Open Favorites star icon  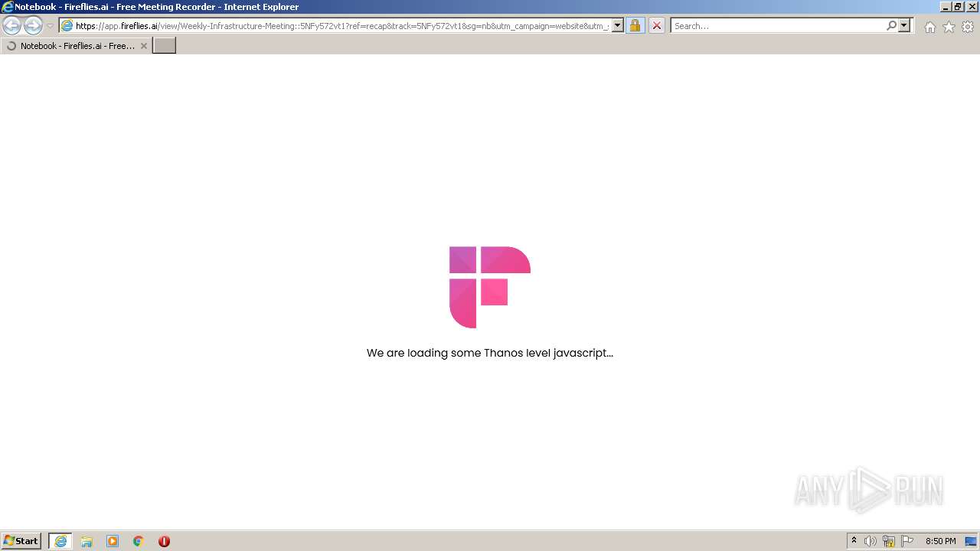click(x=949, y=27)
